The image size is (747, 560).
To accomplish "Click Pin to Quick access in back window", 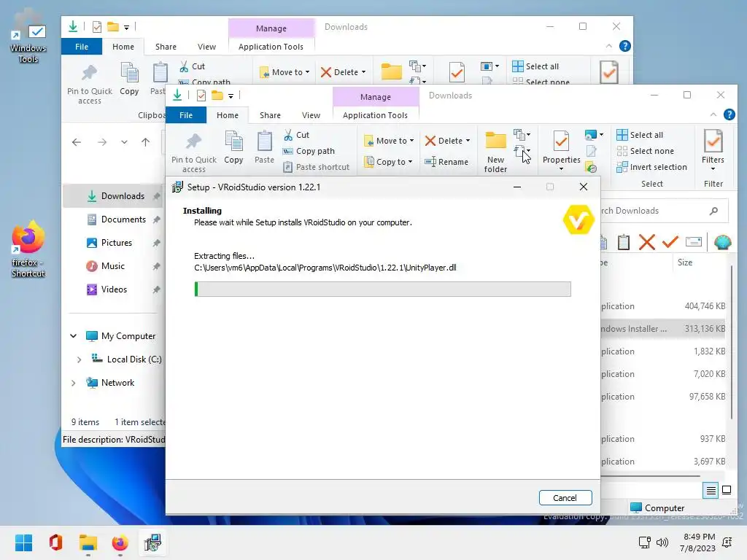I will [90, 83].
